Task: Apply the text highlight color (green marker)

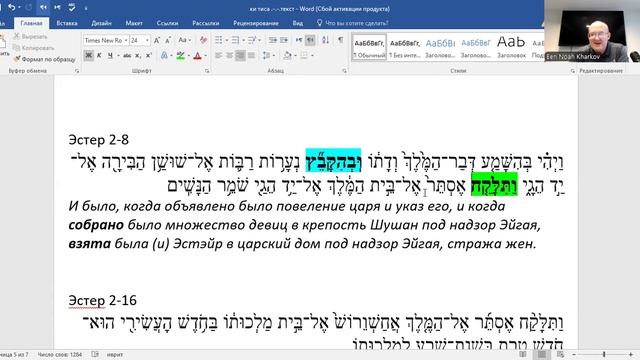Action: [x=180, y=55]
